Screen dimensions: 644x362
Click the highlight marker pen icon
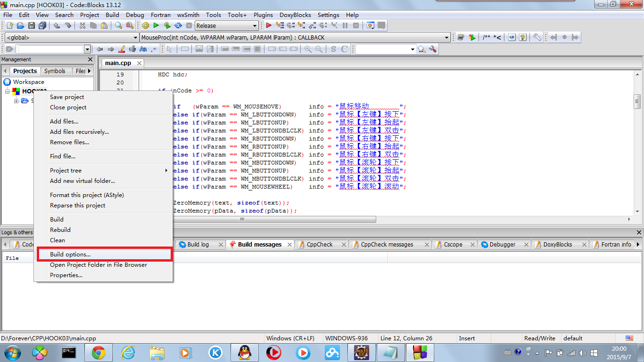pos(122,49)
